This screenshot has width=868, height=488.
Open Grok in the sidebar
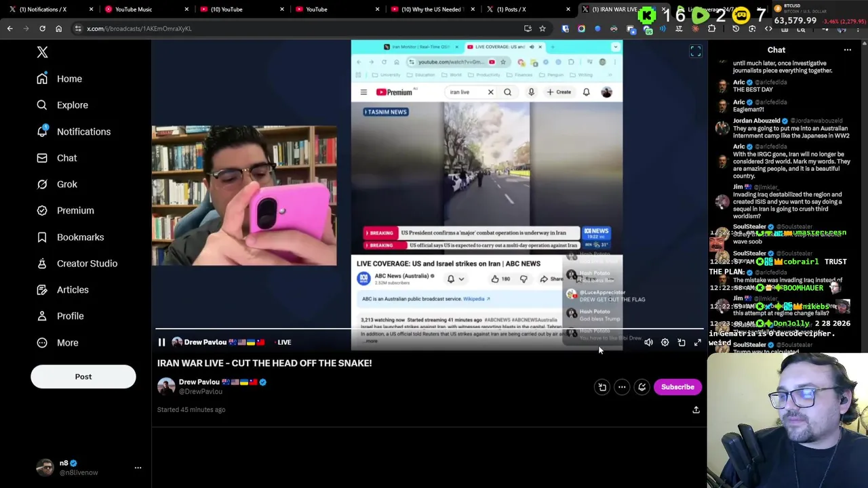pos(57,184)
